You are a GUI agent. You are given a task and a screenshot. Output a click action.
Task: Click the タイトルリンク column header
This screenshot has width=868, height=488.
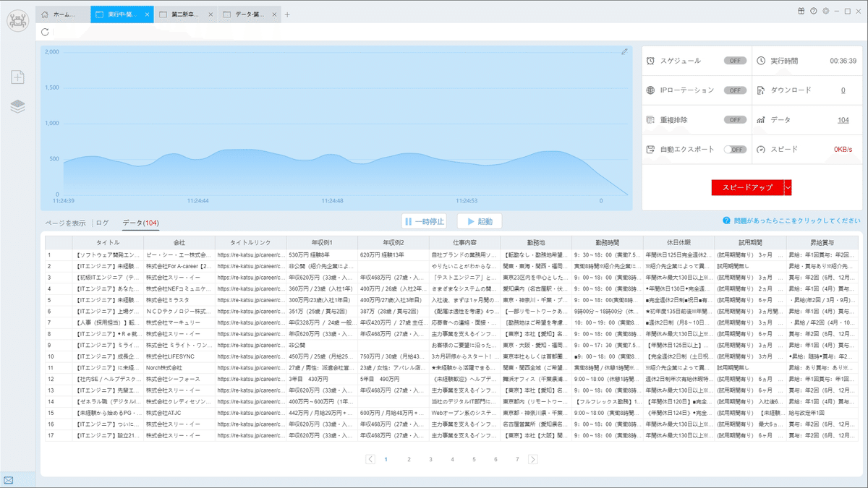[250, 242]
